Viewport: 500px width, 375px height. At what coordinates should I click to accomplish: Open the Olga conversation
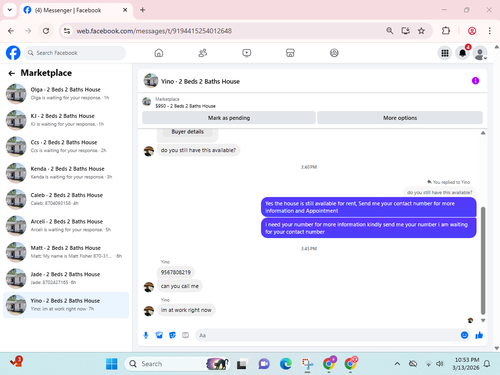[66, 94]
